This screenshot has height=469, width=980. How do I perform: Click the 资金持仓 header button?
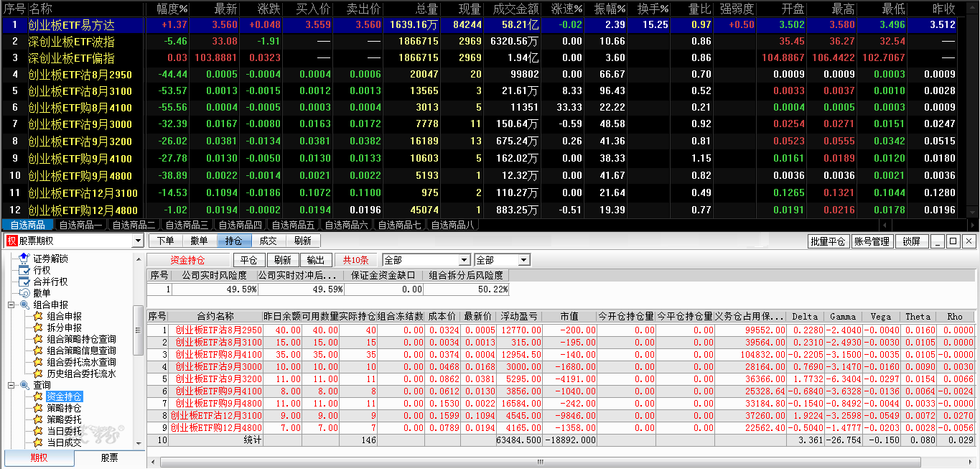(188, 260)
